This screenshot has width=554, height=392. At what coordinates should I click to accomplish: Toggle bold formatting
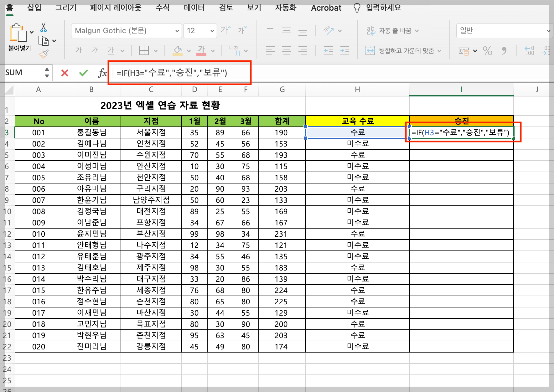coord(78,50)
